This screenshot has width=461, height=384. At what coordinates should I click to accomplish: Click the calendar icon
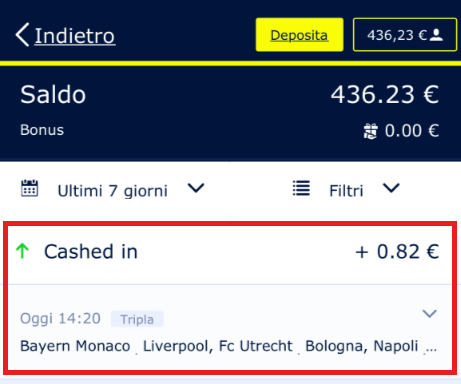(29, 189)
